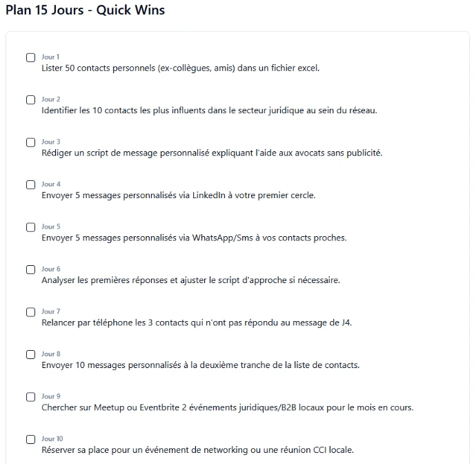The width and height of the screenshot is (476, 464).
Task: Tick the checkbox for Jour 8
Action: pos(31,355)
